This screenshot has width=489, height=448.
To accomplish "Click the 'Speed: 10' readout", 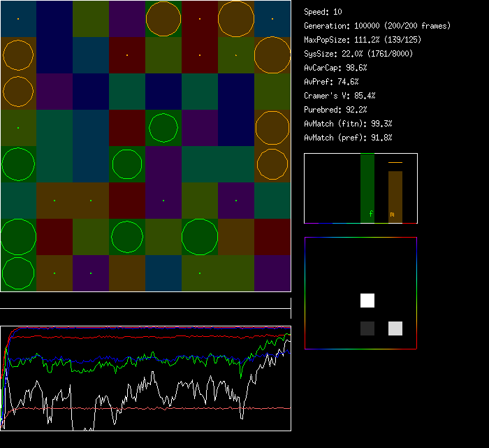I will (x=323, y=12).
